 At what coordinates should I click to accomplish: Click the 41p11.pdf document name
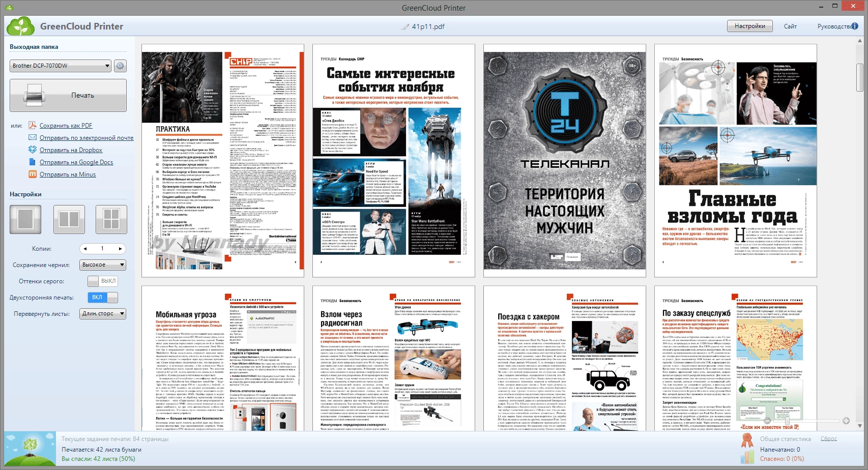(x=428, y=26)
